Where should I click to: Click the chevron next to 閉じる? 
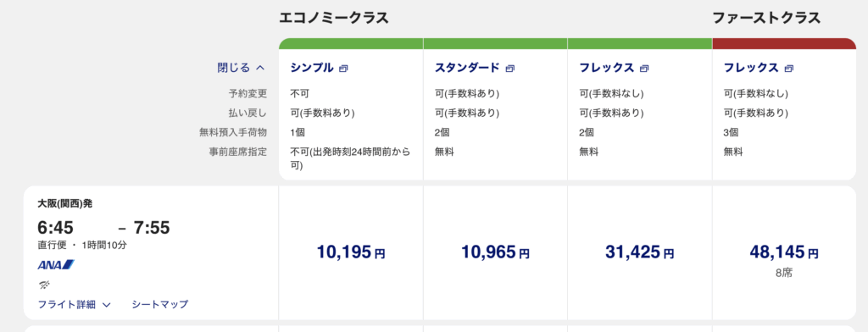click(260, 68)
